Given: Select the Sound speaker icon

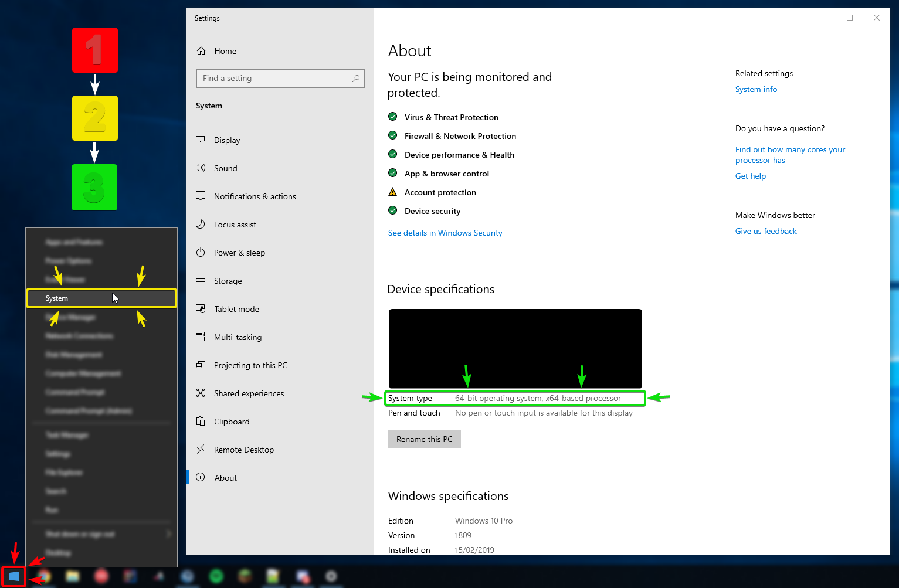Looking at the screenshot, I should pos(201,168).
